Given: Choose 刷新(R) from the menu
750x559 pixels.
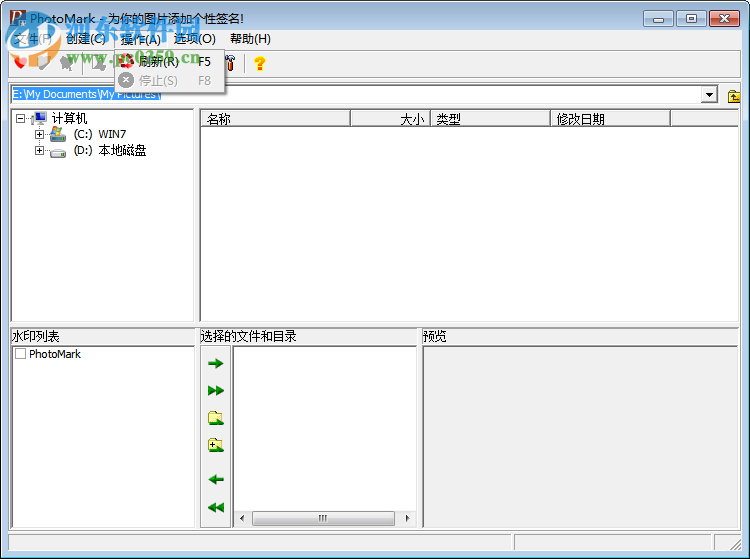Looking at the screenshot, I should (x=169, y=61).
